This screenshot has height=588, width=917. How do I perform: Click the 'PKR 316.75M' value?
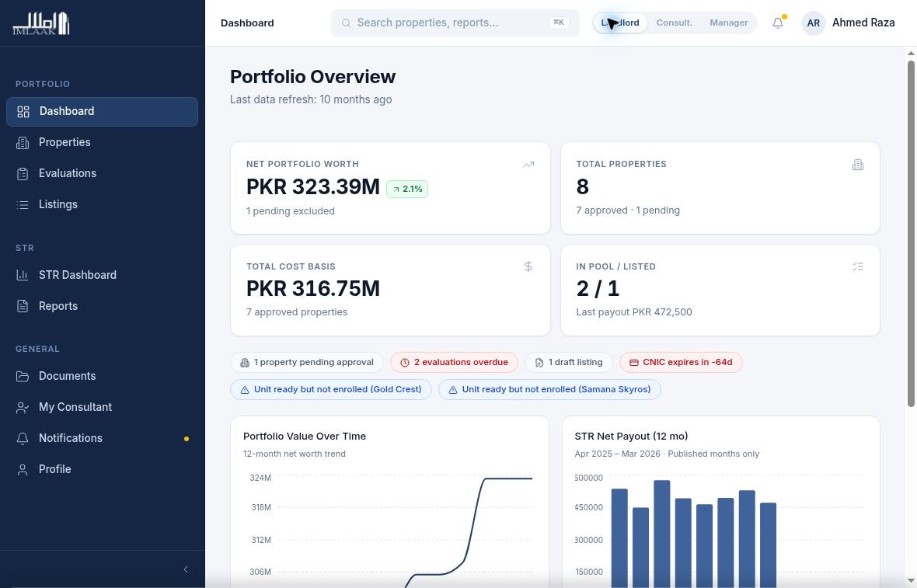point(313,289)
